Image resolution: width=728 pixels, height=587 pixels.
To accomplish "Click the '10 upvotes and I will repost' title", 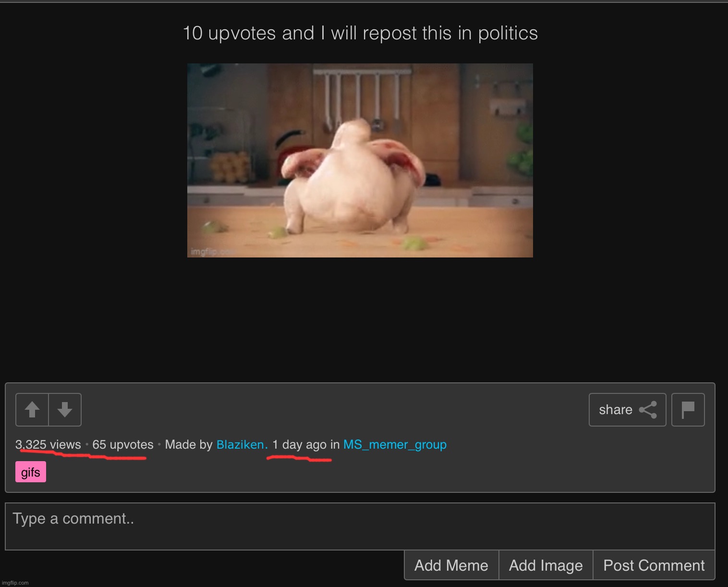I will pyautogui.click(x=360, y=33).
